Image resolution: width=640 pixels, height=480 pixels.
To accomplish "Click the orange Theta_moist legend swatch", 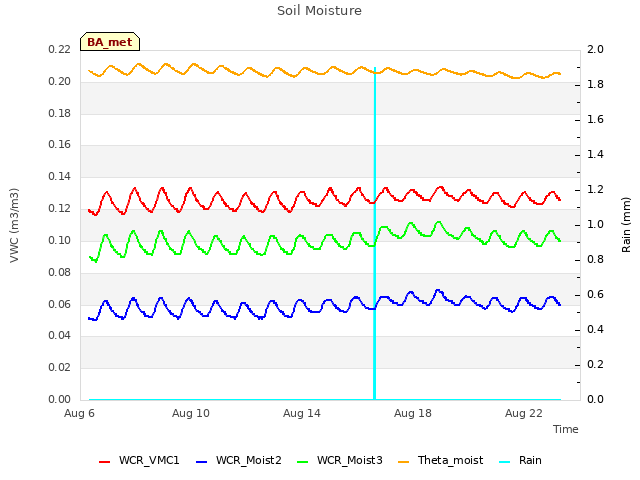I will pos(403,462).
